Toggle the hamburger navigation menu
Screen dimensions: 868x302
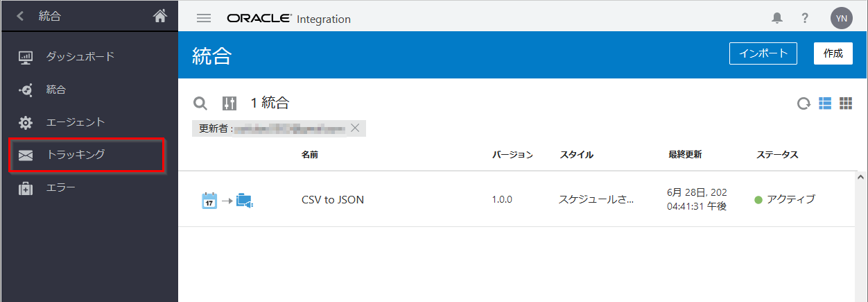tap(204, 19)
